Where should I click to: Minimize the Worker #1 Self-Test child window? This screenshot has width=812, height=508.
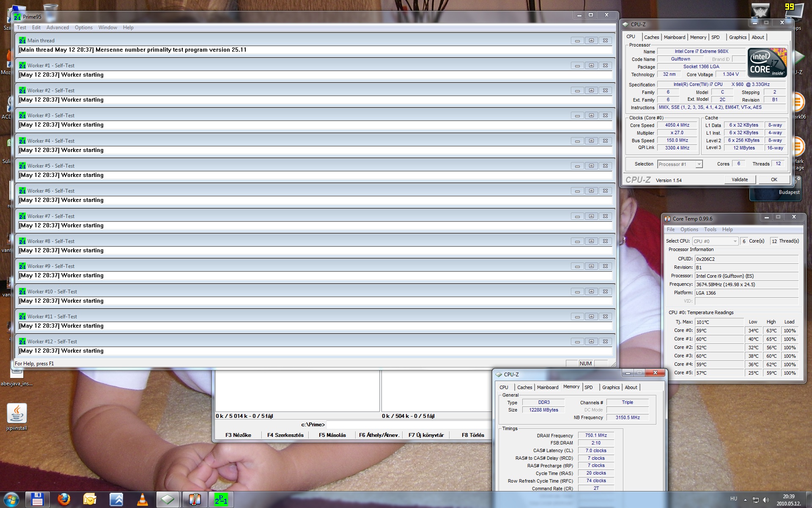577,66
